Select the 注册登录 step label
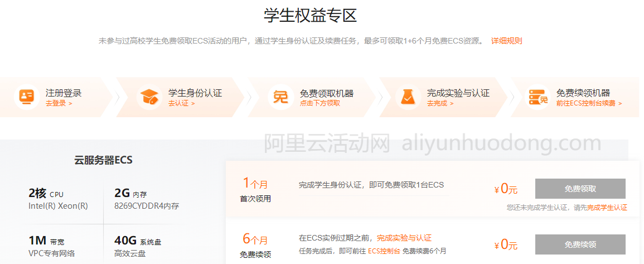 (x=64, y=93)
